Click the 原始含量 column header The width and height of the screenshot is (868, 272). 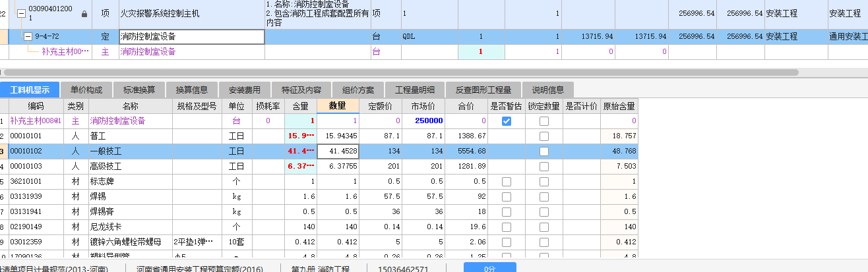coord(619,106)
